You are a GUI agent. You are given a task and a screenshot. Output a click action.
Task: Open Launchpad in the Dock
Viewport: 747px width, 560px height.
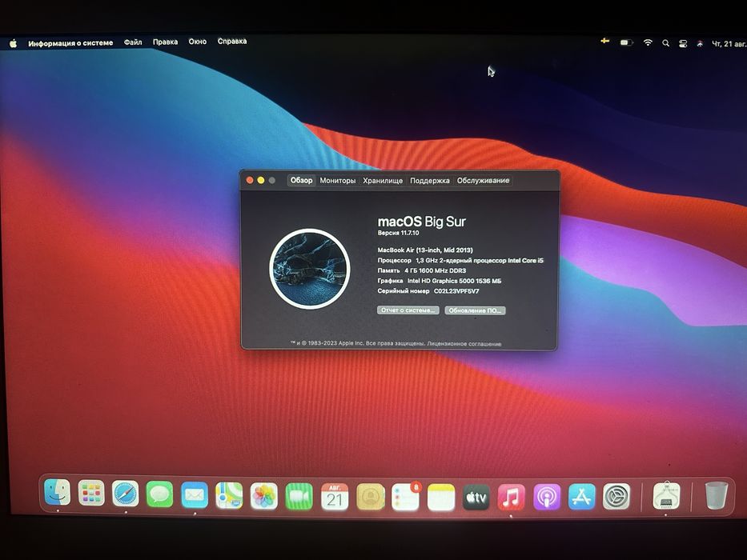(91, 493)
